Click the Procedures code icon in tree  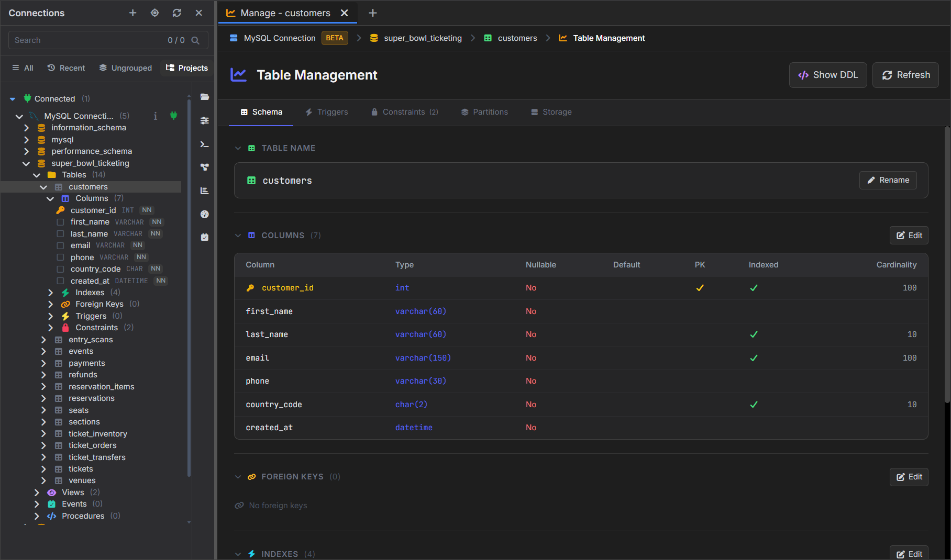point(51,516)
